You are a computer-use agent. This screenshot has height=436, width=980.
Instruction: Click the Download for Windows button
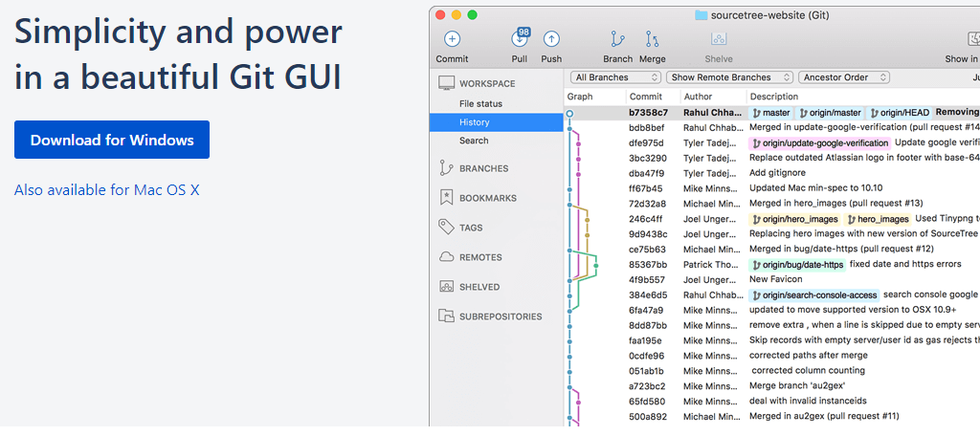tap(112, 140)
